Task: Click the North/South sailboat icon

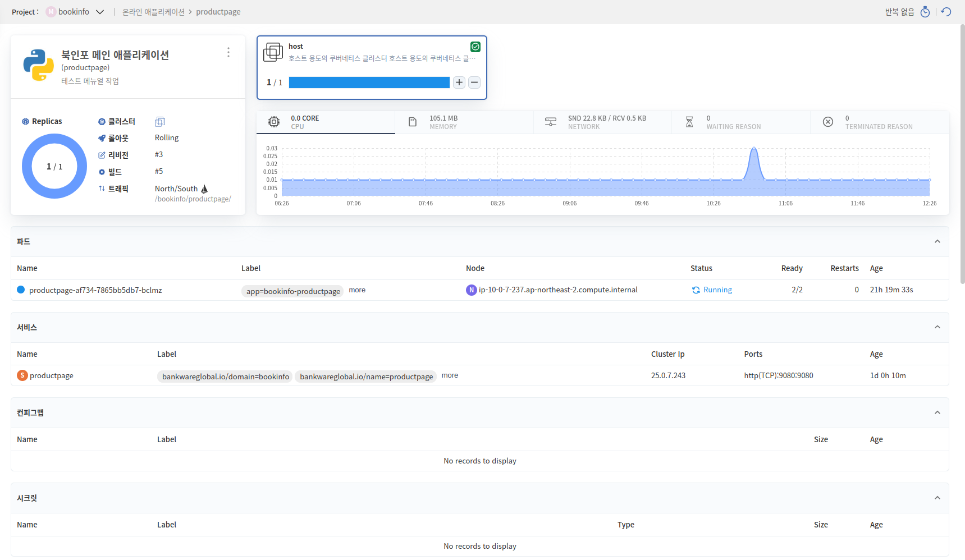Action: click(x=204, y=189)
